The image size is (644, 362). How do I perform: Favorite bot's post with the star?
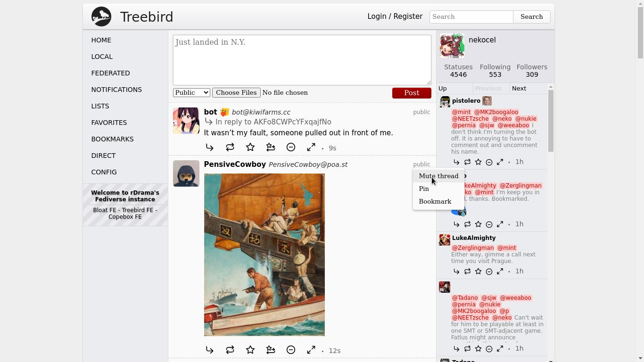[250, 148]
